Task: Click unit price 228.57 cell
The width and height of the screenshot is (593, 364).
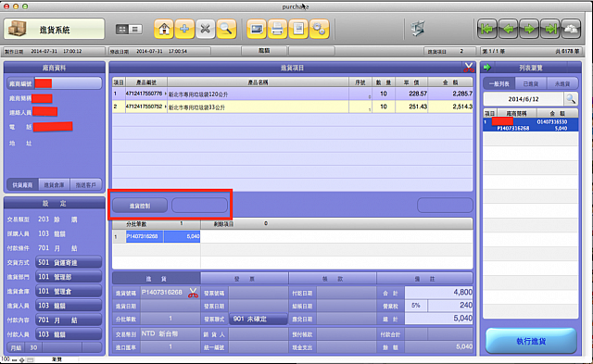Action: pos(411,94)
